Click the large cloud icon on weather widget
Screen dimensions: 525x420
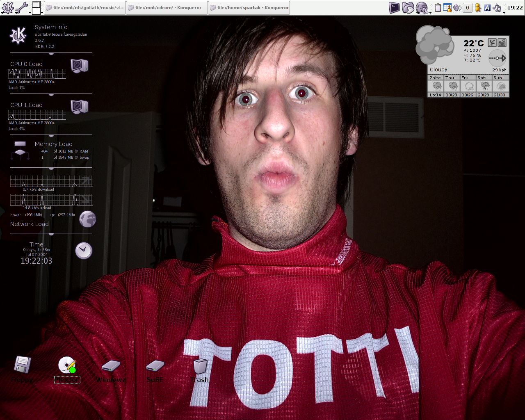point(434,44)
